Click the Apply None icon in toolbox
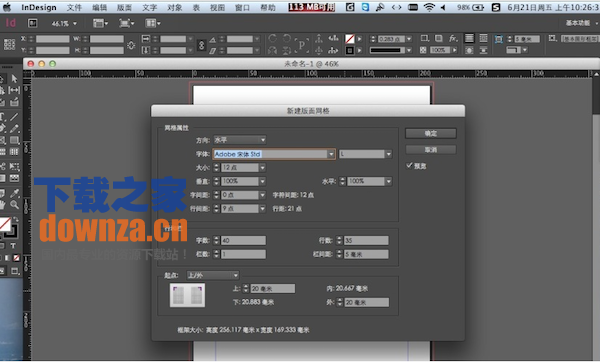The width and height of the screenshot is (600, 362). coord(16,258)
